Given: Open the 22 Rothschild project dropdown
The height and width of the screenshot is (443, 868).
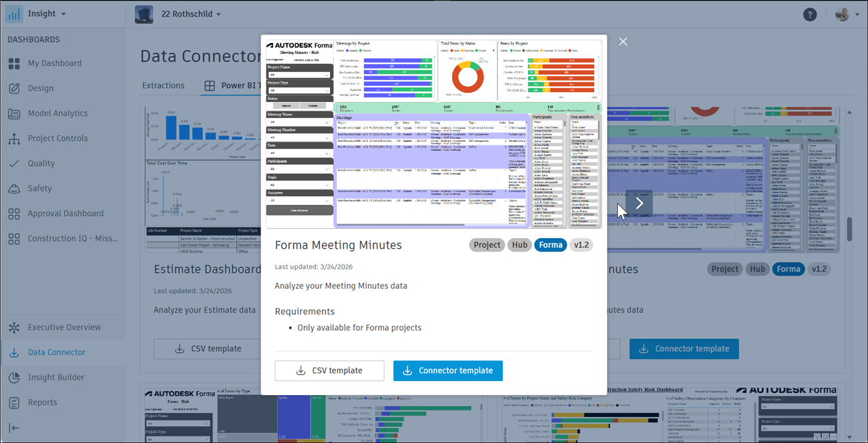Looking at the screenshot, I should click(192, 14).
